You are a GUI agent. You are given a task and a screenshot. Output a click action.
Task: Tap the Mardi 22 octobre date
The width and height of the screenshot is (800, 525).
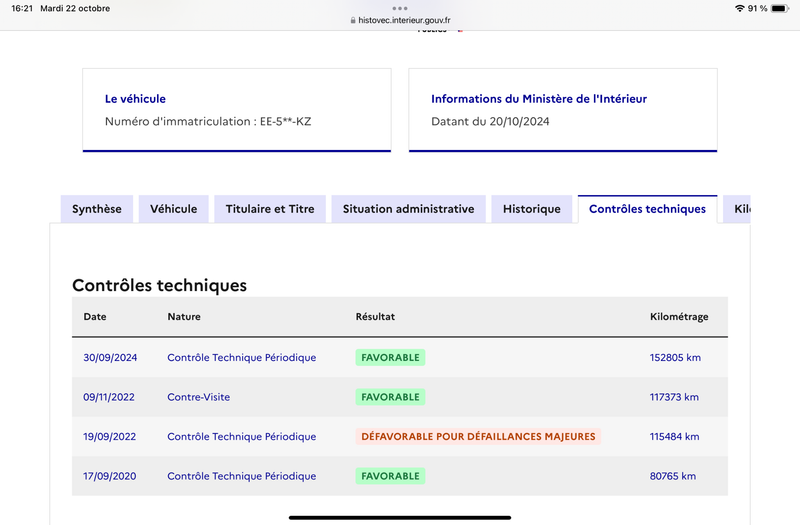coord(75,8)
